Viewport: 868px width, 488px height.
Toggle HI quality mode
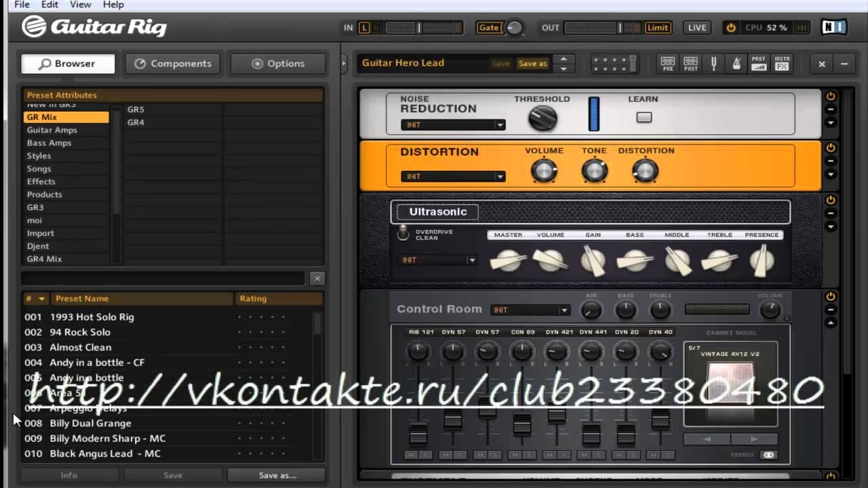click(x=802, y=28)
